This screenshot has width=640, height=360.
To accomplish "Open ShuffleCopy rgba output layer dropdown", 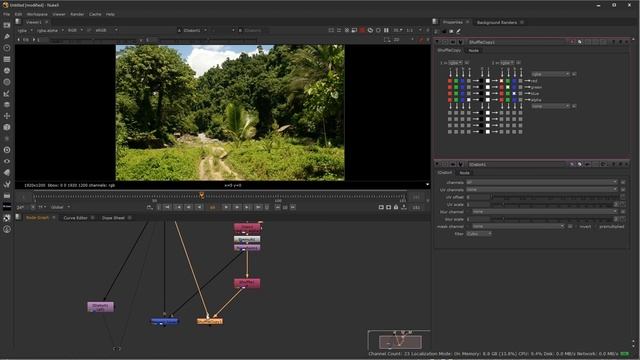I will pyautogui.click(x=551, y=74).
